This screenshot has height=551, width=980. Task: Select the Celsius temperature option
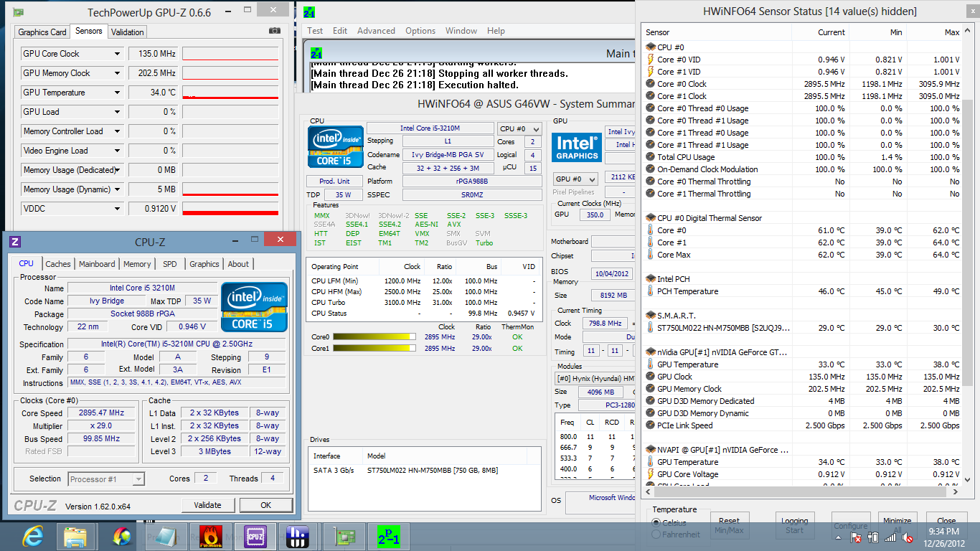point(656,523)
